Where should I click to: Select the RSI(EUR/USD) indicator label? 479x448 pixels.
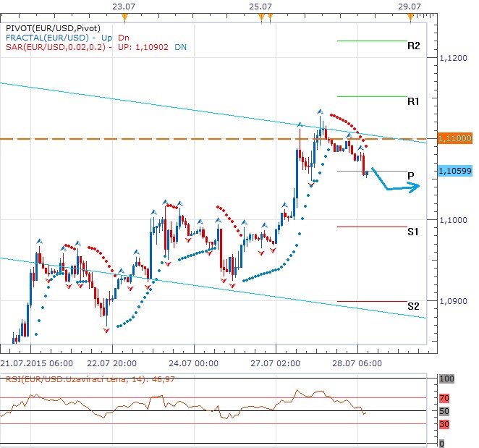pyautogui.click(x=90, y=379)
